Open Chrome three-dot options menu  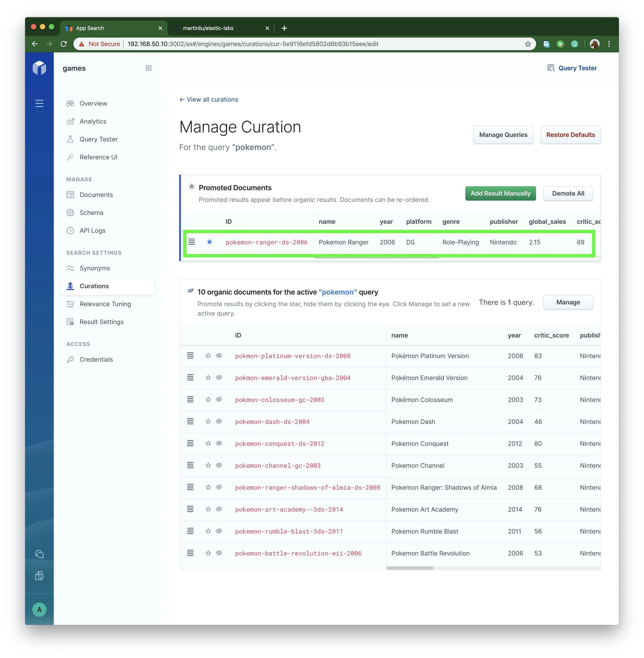click(x=609, y=44)
